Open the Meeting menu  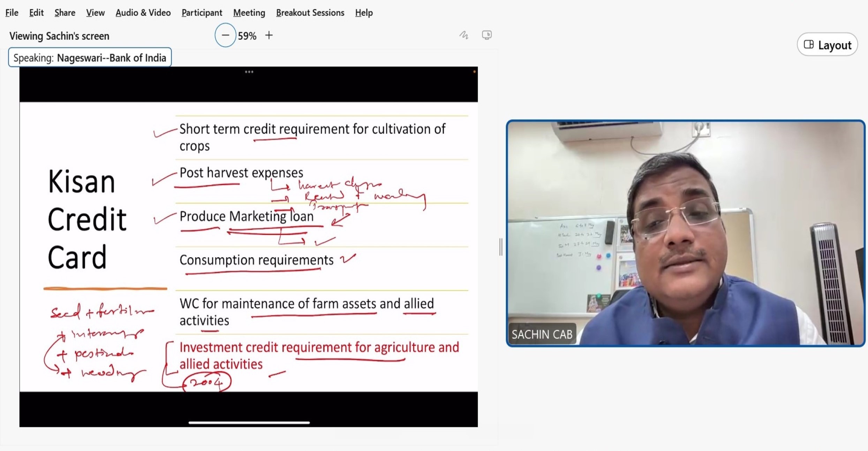(249, 13)
